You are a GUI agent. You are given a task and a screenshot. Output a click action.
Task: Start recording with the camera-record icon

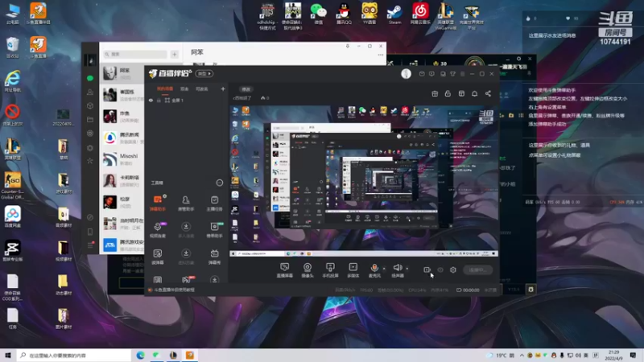click(427, 269)
